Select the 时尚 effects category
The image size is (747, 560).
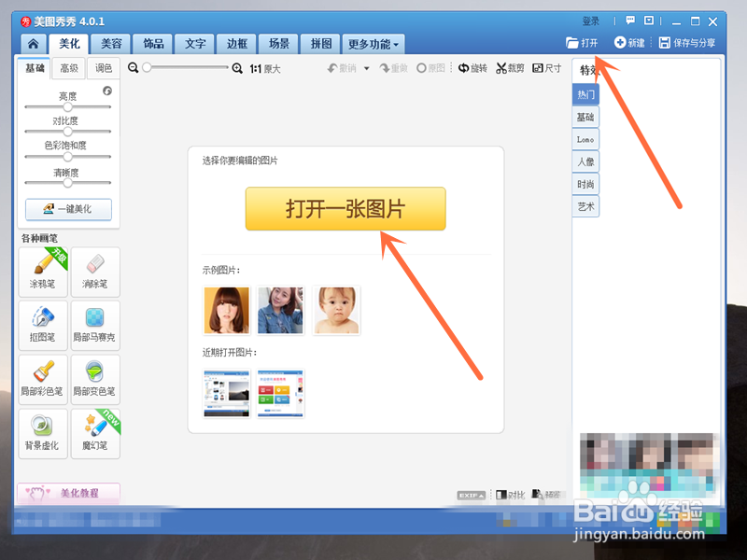(x=585, y=184)
